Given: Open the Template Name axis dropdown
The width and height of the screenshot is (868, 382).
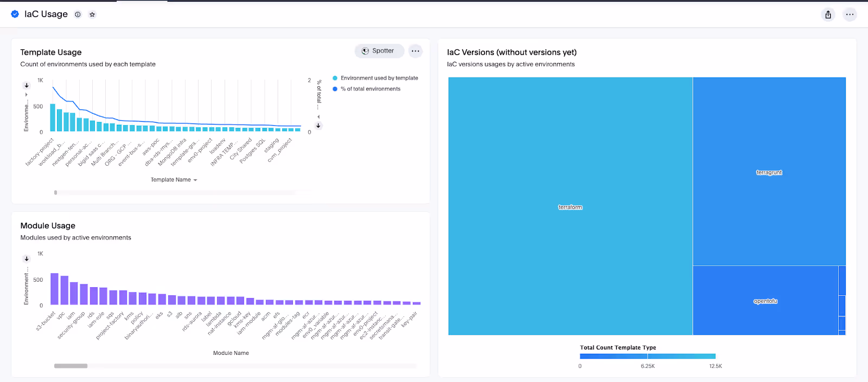Looking at the screenshot, I should coord(174,180).
